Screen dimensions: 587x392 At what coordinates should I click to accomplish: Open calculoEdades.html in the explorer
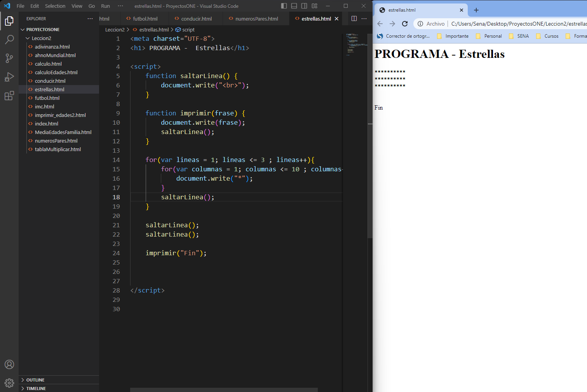coord(59,72)
